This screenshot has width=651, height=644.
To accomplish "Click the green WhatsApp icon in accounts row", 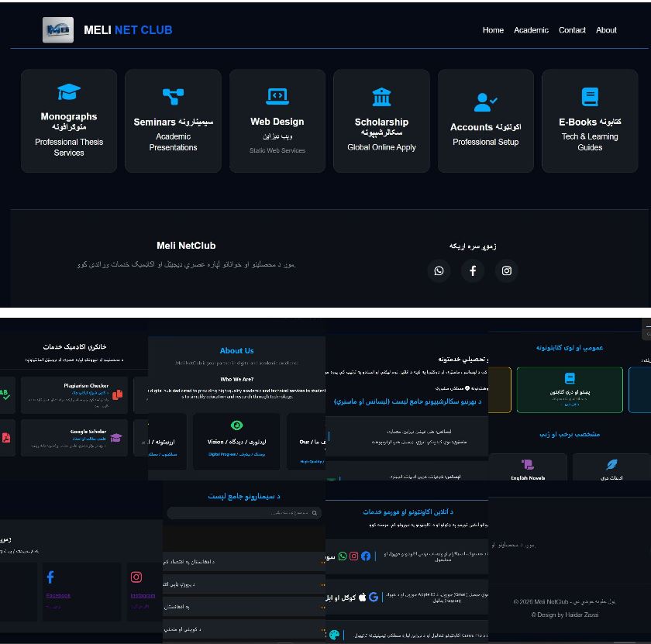I will coord(343,556).
